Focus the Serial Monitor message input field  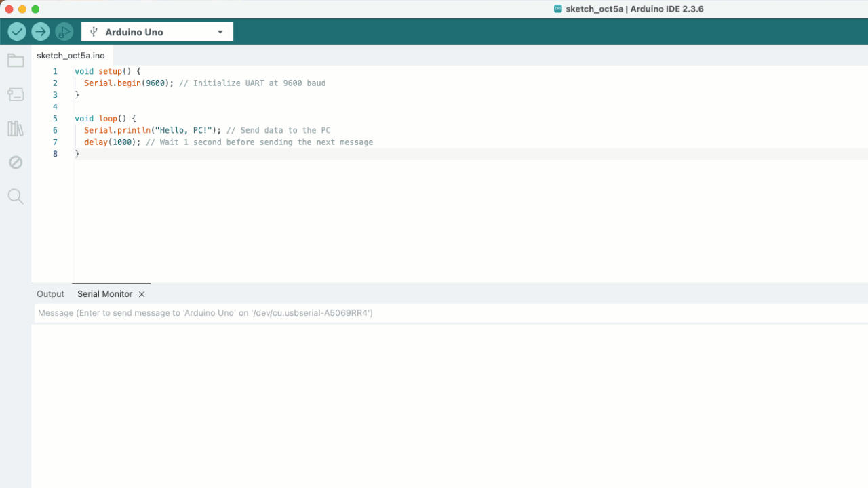point(451,313)
